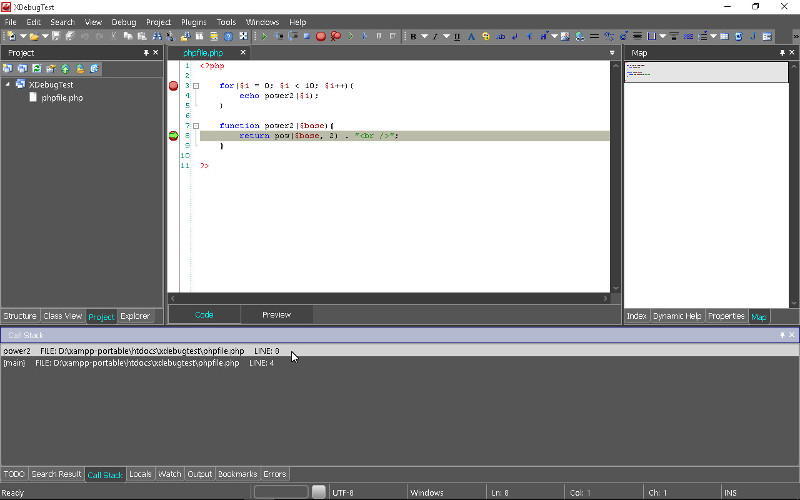Click the INS status bar indicator
This screenshot has height=500, width=800.
coord(730,493)
